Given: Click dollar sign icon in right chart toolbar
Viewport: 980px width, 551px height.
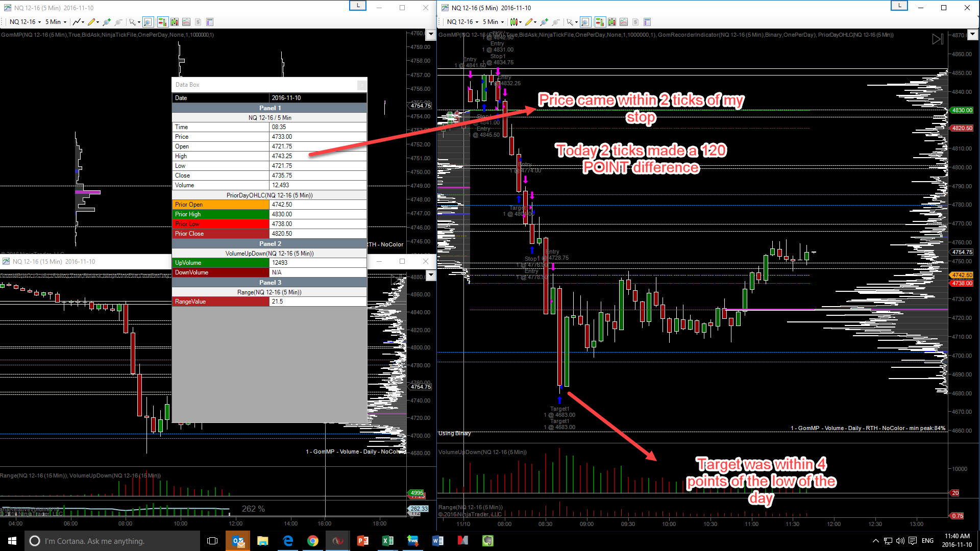Looking at the screenshot, I should point(635,22).
